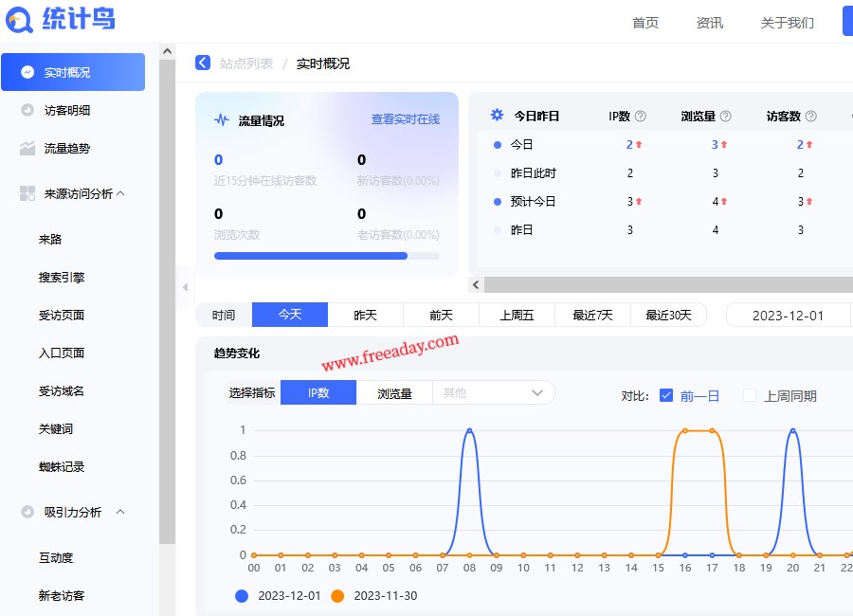Check the 上周同期 comparison checkbox
Screen dimensions: 853x616
coord(750,395)
